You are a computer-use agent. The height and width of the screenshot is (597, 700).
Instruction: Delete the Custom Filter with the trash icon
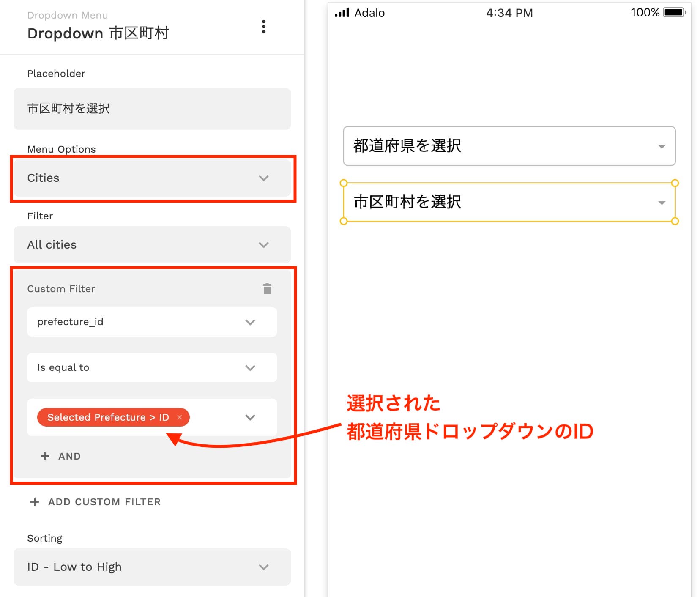267,289
